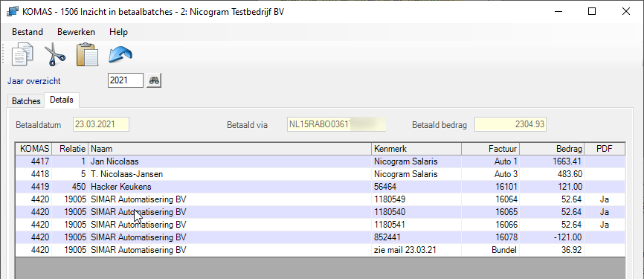Image resolution: width=644 pixels, height=279 pixels.
Task: Click PDF 'Ja' for invoice 16064
Action: point(604,199)
